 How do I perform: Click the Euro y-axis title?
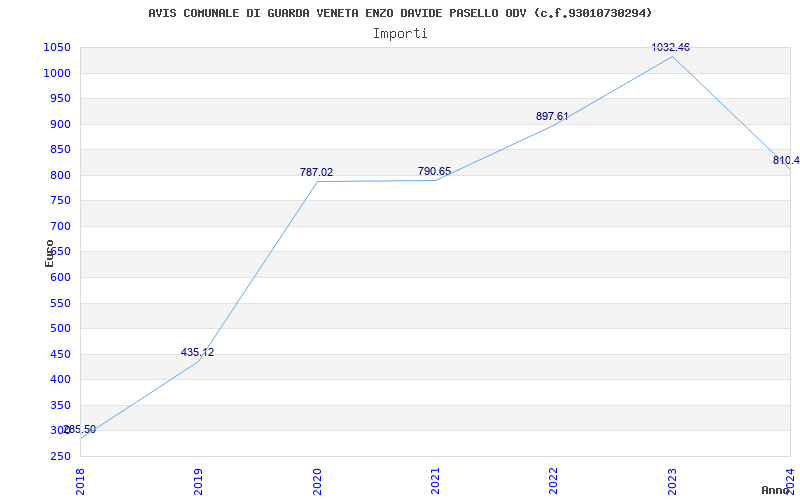point(49,254)
